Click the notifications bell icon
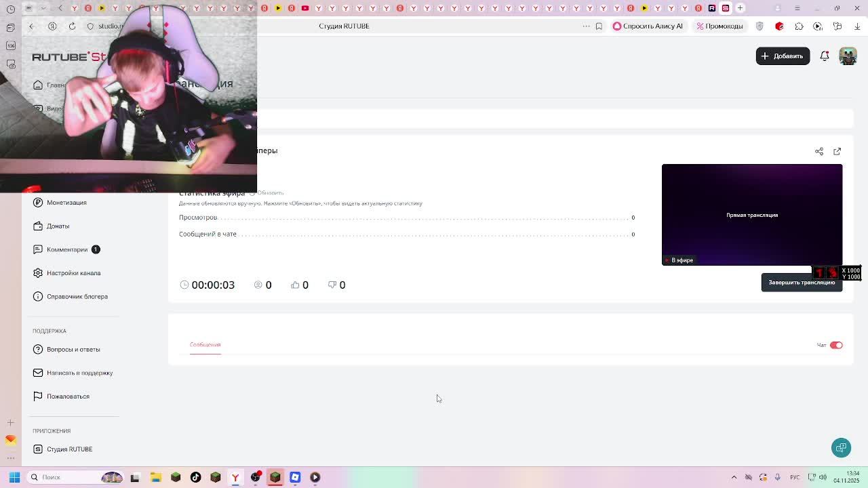Image resolution: width=868 pixels, height=488 pixels. coord(825,56)
